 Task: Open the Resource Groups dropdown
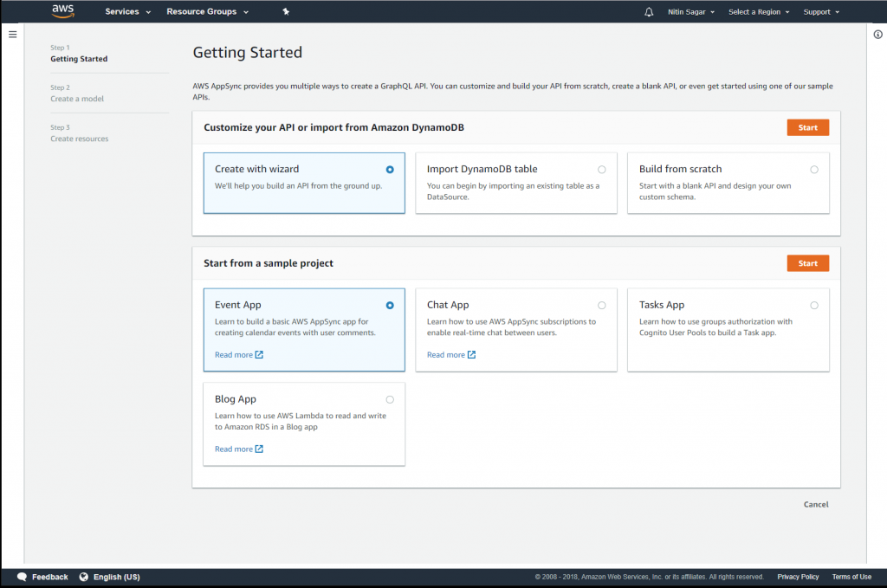coord(207,12)
